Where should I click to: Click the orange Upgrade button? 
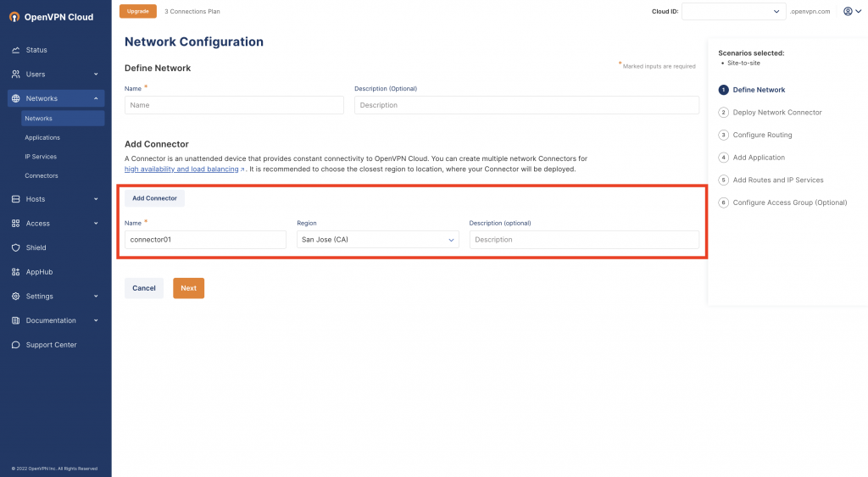click(x=138, y=11)
